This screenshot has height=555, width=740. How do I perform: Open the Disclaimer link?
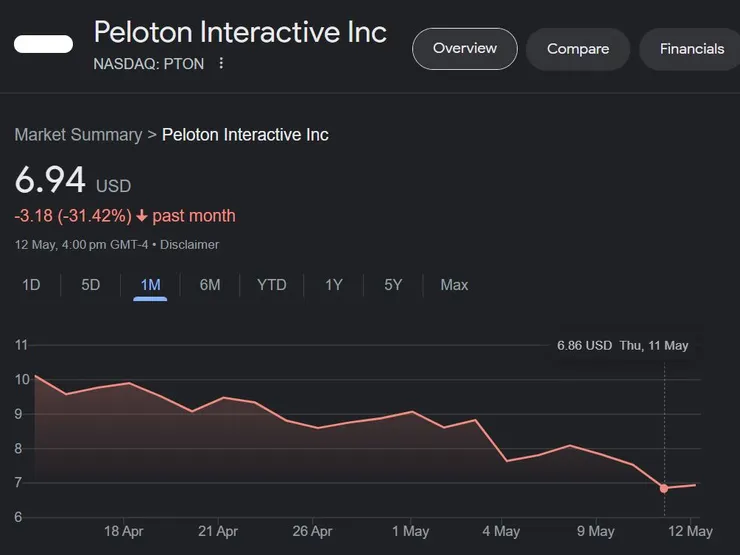pyautogui.click(x=190, y=245)
